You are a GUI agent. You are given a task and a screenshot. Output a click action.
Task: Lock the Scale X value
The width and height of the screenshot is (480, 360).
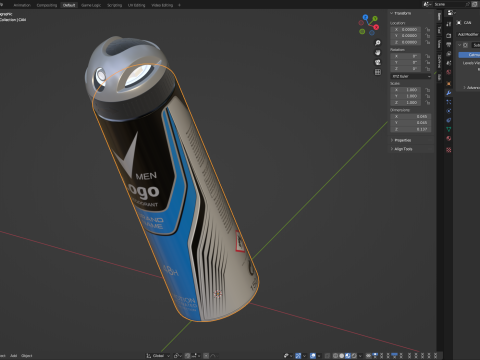pos(428,90)
